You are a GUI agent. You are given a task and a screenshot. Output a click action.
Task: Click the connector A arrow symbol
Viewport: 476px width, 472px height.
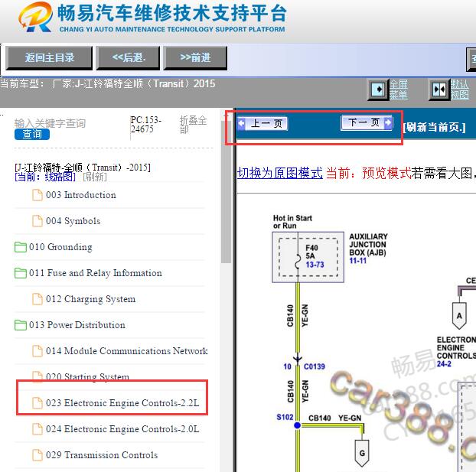coord(459,316)
